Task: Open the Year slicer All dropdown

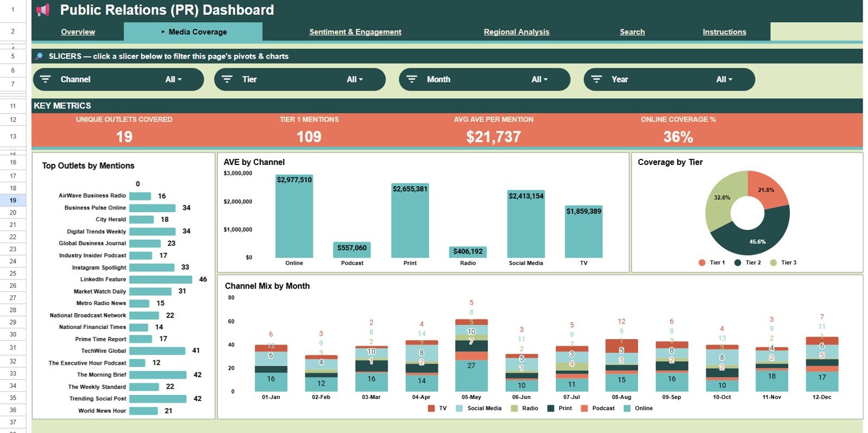Action: coord(724,79)
